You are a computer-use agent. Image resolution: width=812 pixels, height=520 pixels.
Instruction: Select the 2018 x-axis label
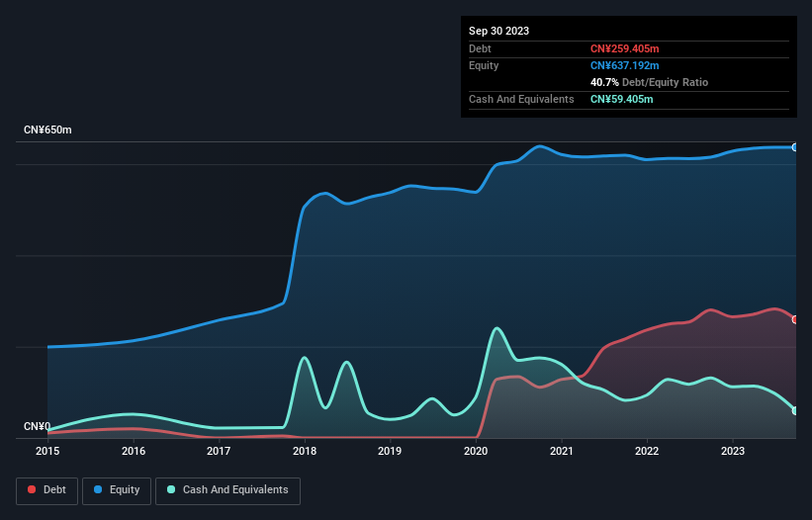(x=305, y=451)
